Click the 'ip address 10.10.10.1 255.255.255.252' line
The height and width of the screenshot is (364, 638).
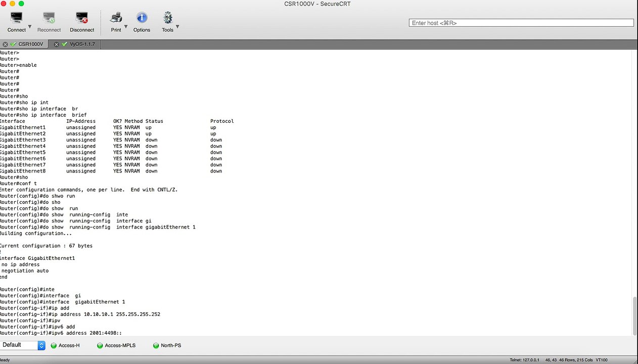[80, 314]
